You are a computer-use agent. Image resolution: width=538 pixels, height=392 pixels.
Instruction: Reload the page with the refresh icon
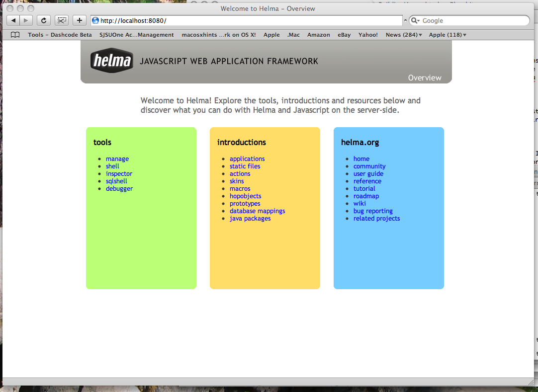(x=44, y=20)
